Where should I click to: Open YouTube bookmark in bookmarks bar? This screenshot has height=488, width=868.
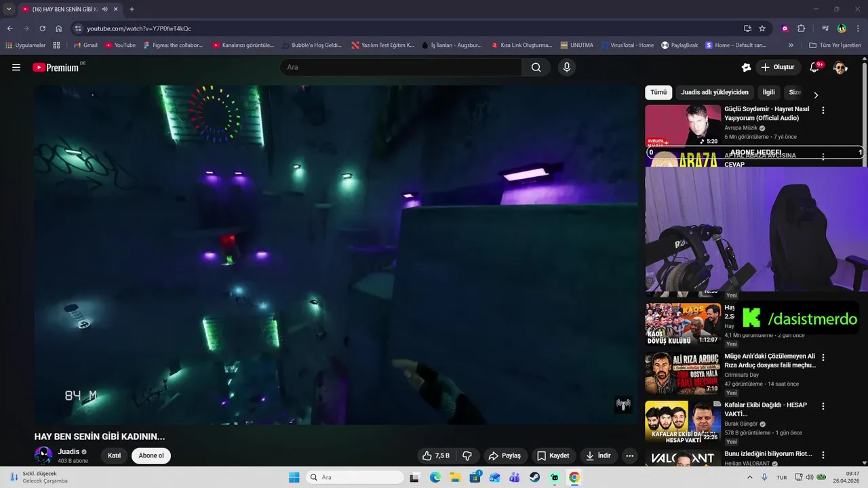click(120, 45)
